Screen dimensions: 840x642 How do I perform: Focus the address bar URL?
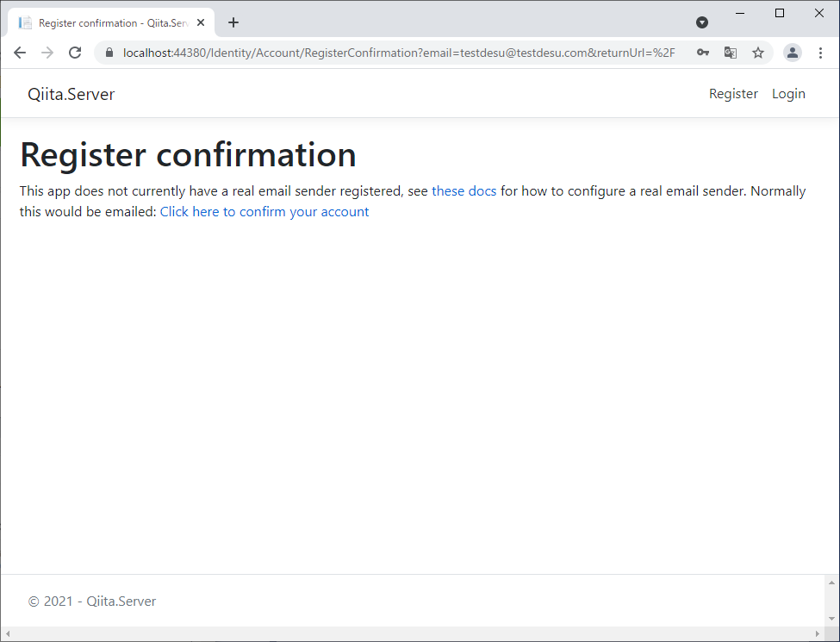(399, 53)
